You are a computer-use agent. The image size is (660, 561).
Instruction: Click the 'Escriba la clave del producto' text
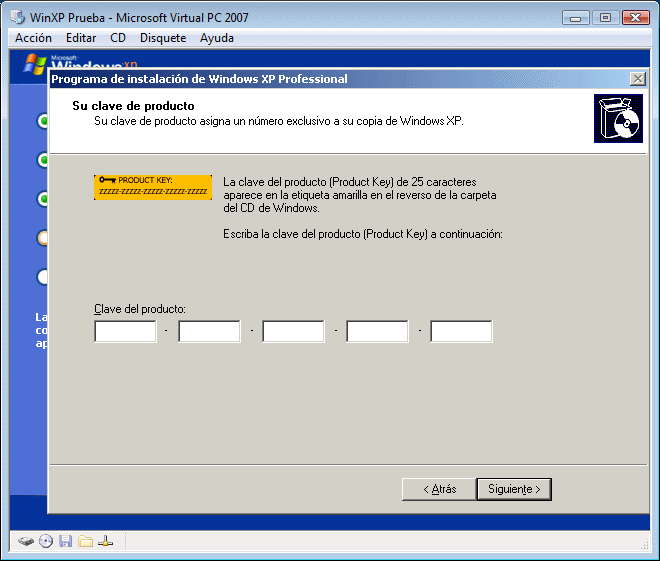coord(363,234)
